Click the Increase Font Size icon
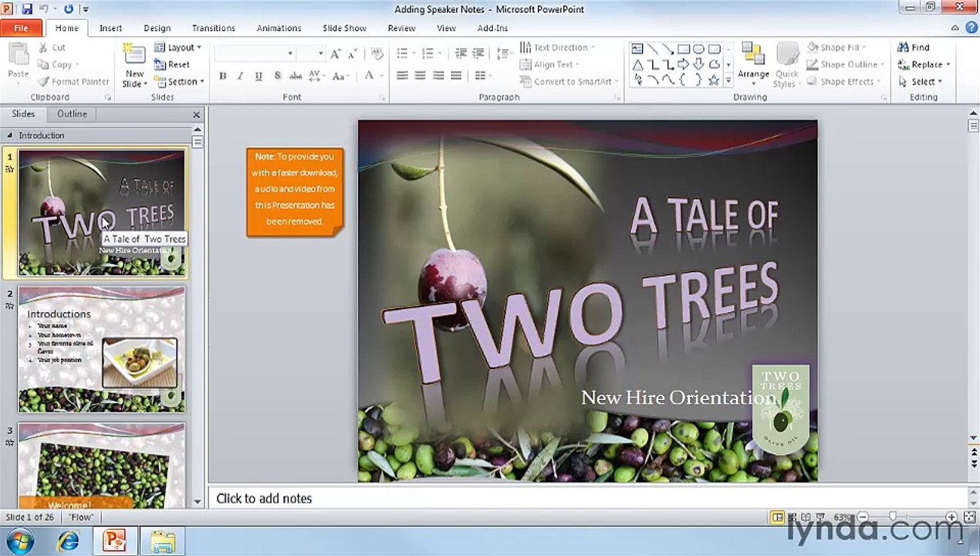This screenshot has width=980, height=556. click(336, 53)
